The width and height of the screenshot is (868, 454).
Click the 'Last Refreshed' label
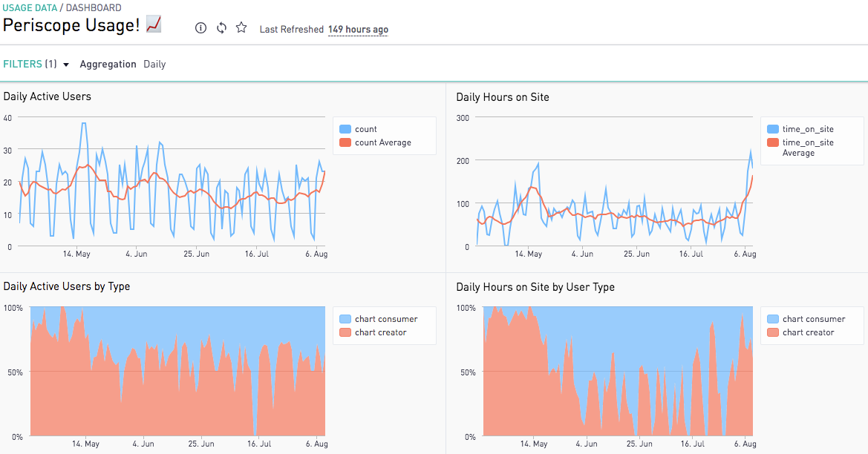tap(292, 30)
